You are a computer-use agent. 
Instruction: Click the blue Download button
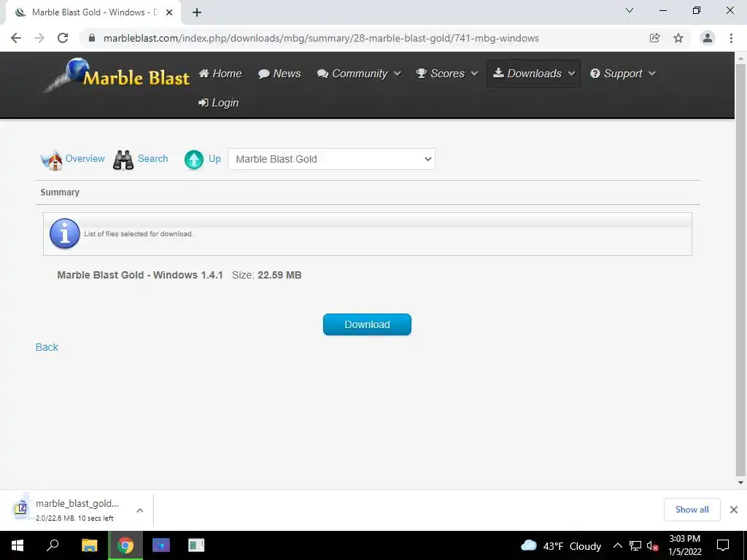click(367, 324)
